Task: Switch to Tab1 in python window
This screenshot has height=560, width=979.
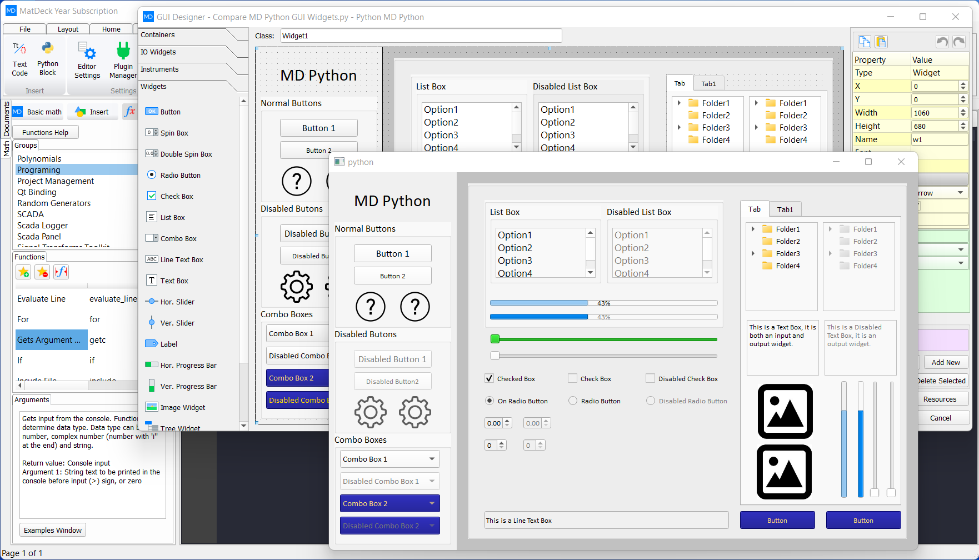Action: [785, 209]
